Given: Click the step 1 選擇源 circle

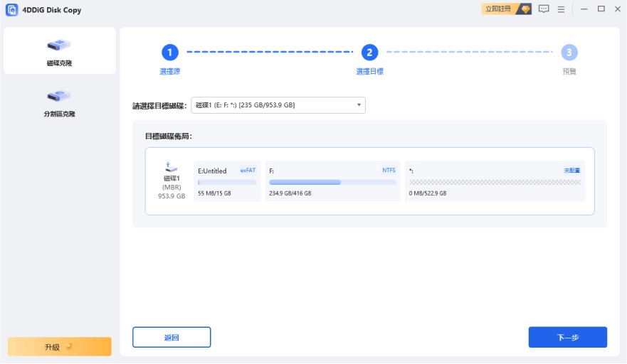Looking at the screenshot, I should point(169,52).
